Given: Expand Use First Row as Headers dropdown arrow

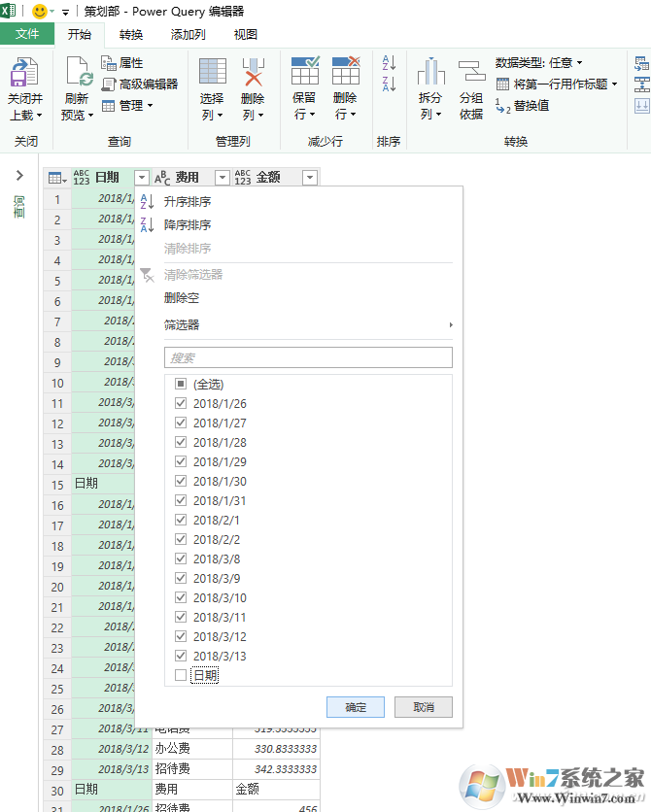Looking at the screenshot, I should (615, 84).
